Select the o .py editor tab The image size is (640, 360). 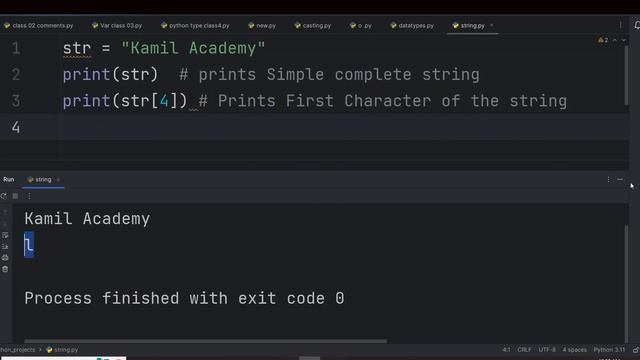(x=361, y=25)
